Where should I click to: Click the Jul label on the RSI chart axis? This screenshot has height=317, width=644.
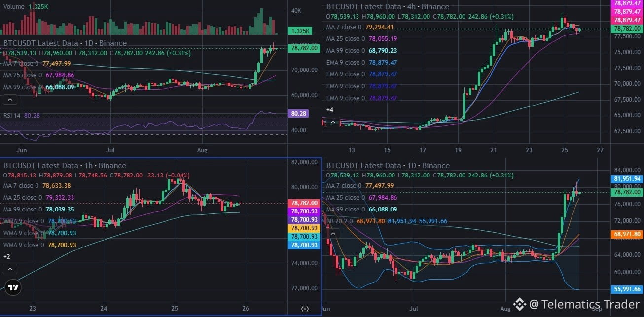110,149
